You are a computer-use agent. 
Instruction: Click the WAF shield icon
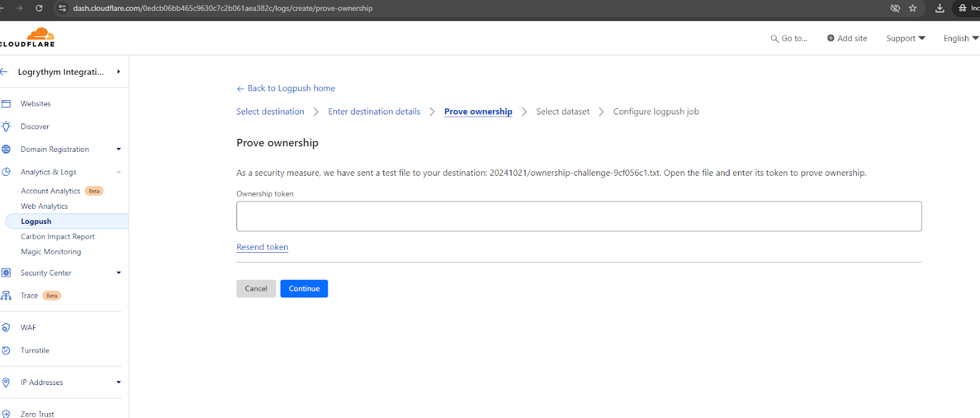[x=6, y=328]
